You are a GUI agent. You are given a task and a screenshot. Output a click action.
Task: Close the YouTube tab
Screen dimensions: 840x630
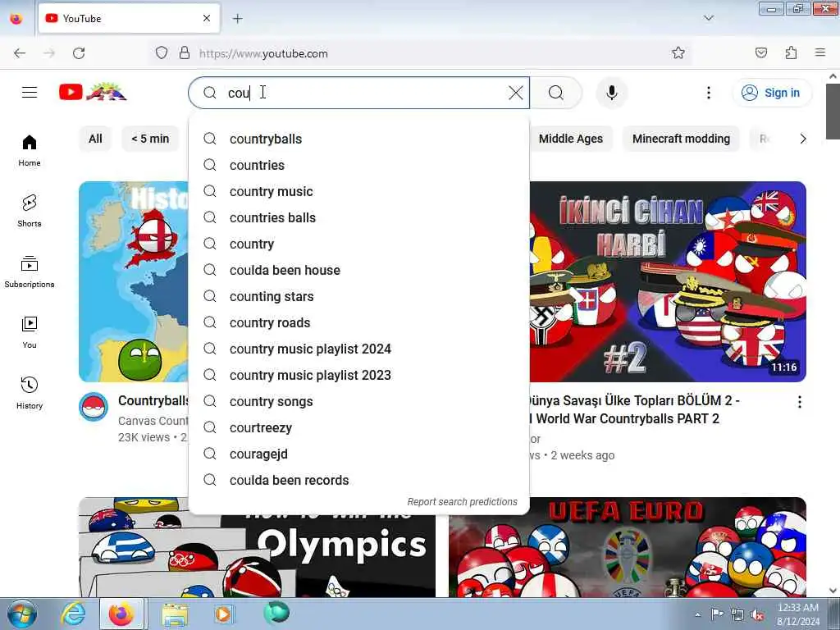point(207,19)
